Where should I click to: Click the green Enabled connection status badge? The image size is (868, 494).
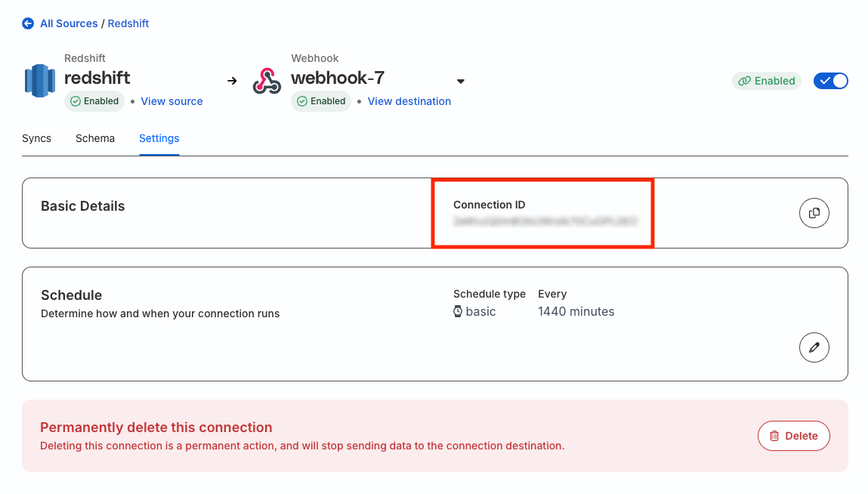pos(767,81)
